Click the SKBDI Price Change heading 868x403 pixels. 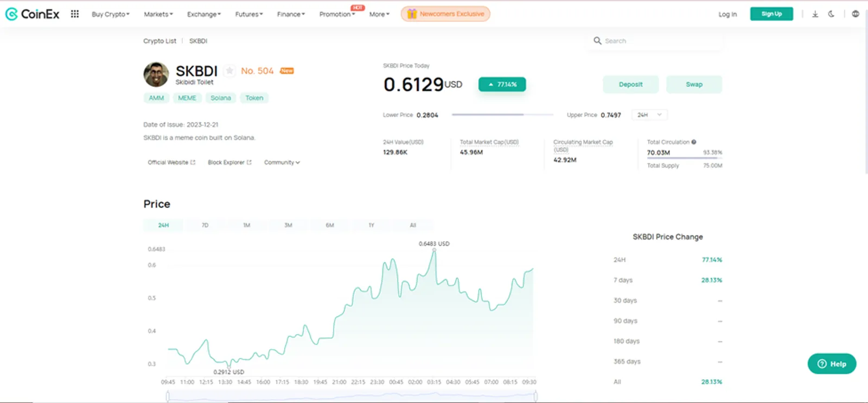[x=667, y=237]
